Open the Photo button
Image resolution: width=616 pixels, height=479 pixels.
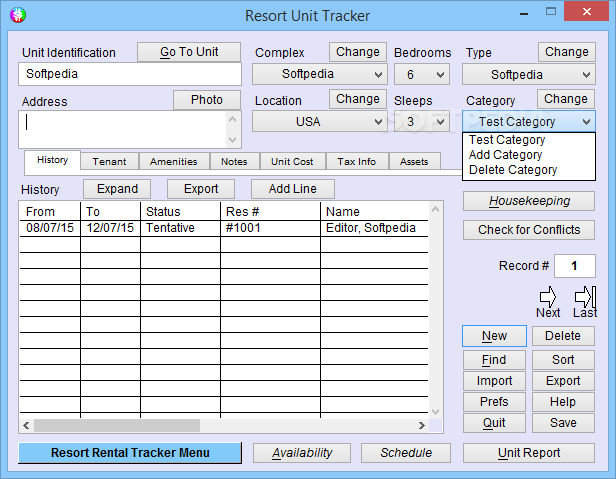coord(207,100)
